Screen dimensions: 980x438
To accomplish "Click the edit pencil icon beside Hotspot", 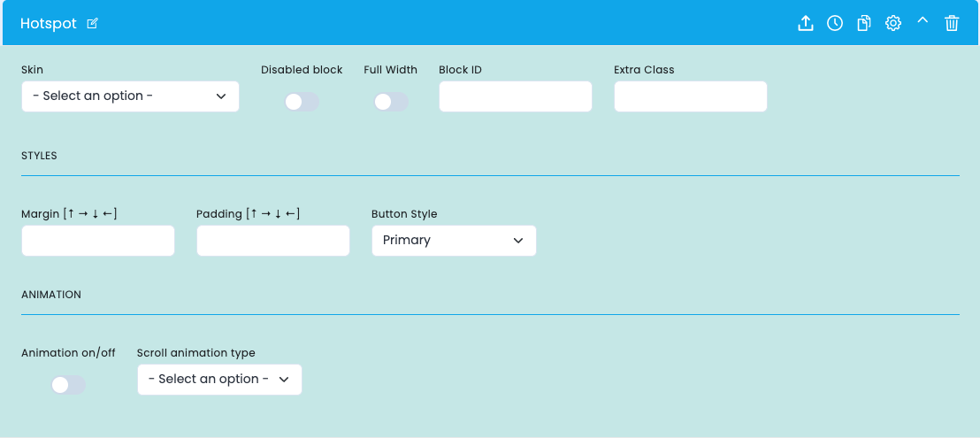I will click(93, 24).
